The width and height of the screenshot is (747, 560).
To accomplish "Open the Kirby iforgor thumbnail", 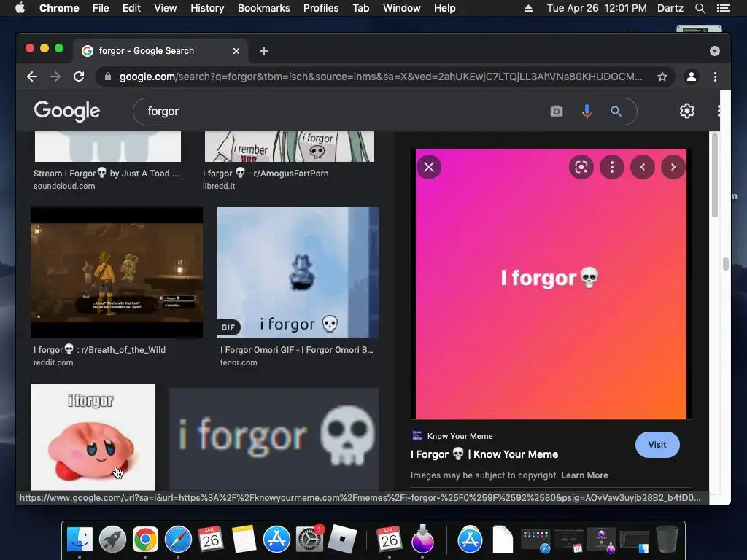I will point(93,437).
